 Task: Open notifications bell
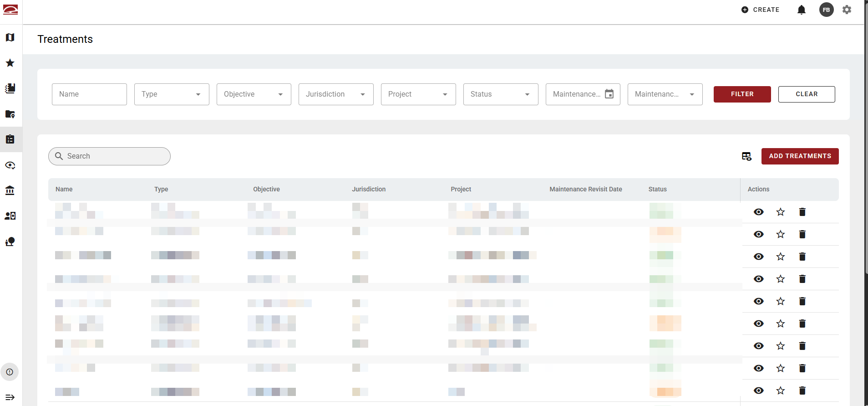click(x=802, y=10)
